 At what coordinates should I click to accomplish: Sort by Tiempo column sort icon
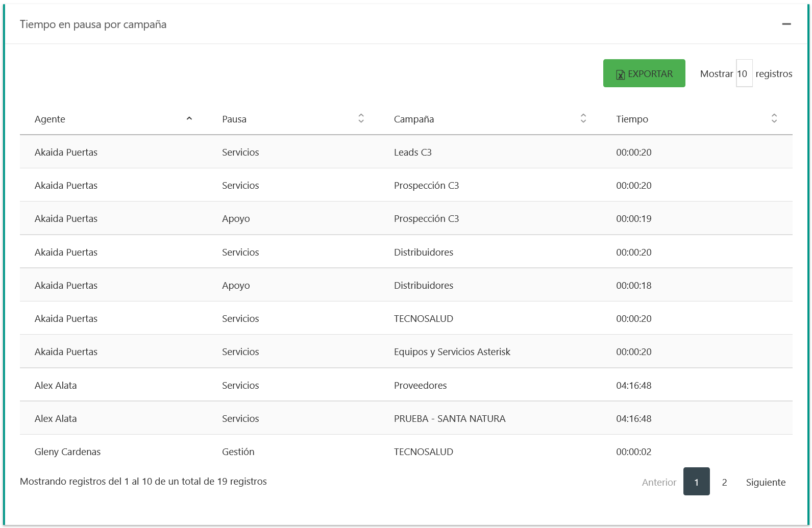(774, 118)
